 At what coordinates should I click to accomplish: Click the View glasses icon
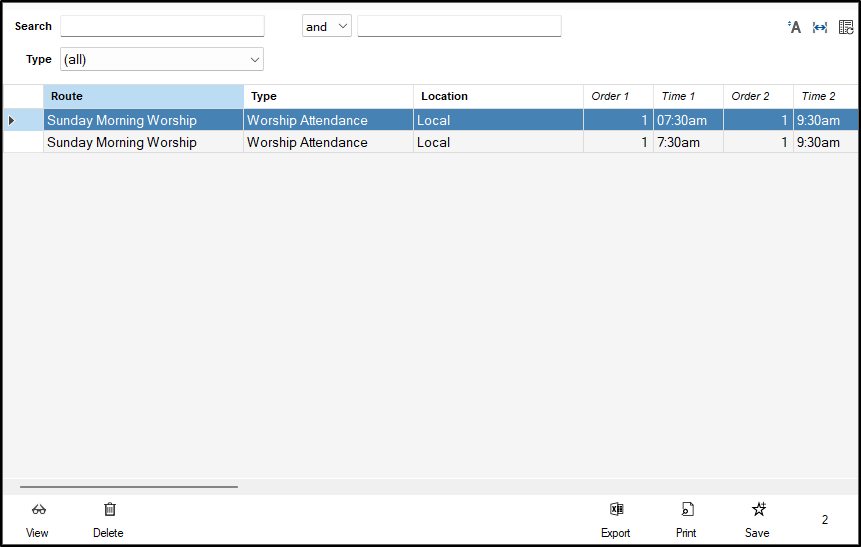point(38,510)
